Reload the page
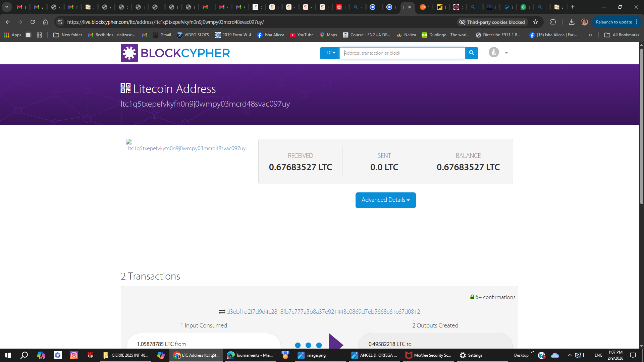The width and height of the screenshot is (644, 362). tap(33, 22)
